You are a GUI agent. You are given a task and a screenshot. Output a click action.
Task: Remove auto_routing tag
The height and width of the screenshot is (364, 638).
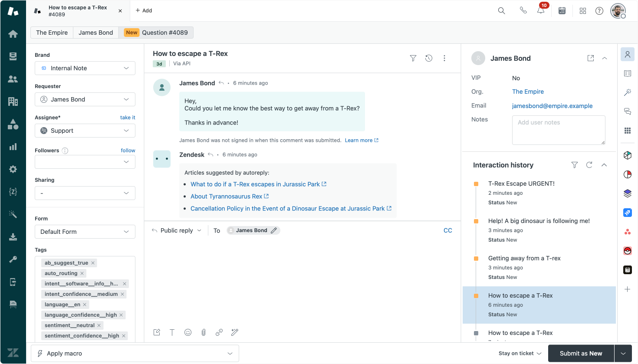(82, 273)
